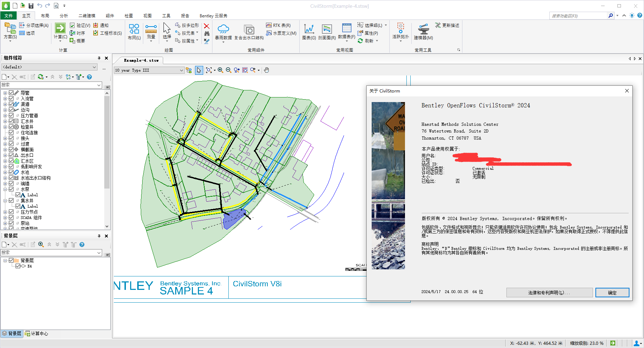644x348 pixels.
Task: Open the <default> symbology dropdown
Action: coord(49,67)
